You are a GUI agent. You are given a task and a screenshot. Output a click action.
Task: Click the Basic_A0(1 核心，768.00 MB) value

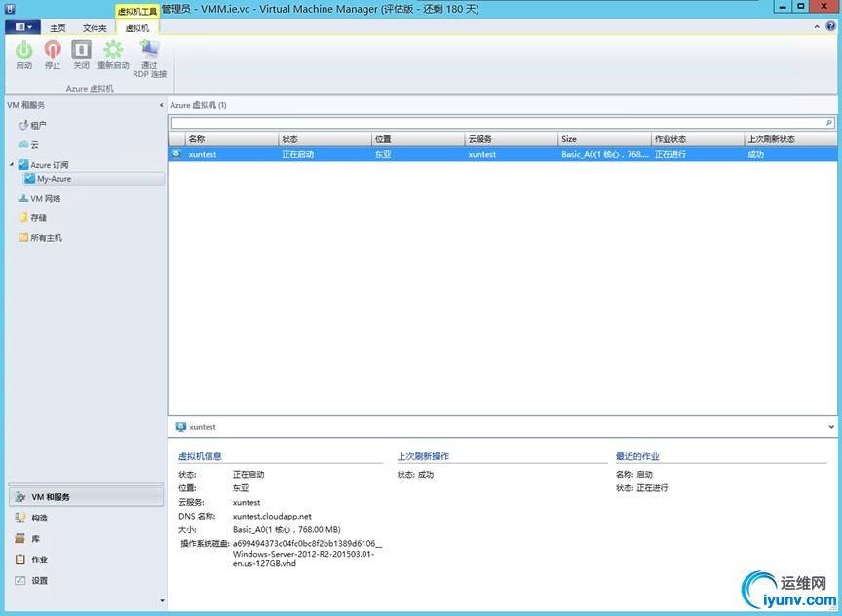(x=287, y=529)
